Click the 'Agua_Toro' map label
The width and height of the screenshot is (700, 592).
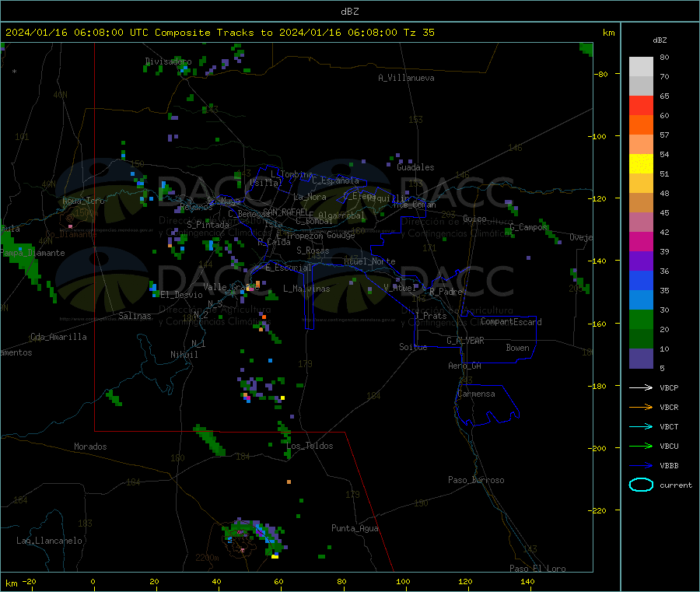point(83,201)
